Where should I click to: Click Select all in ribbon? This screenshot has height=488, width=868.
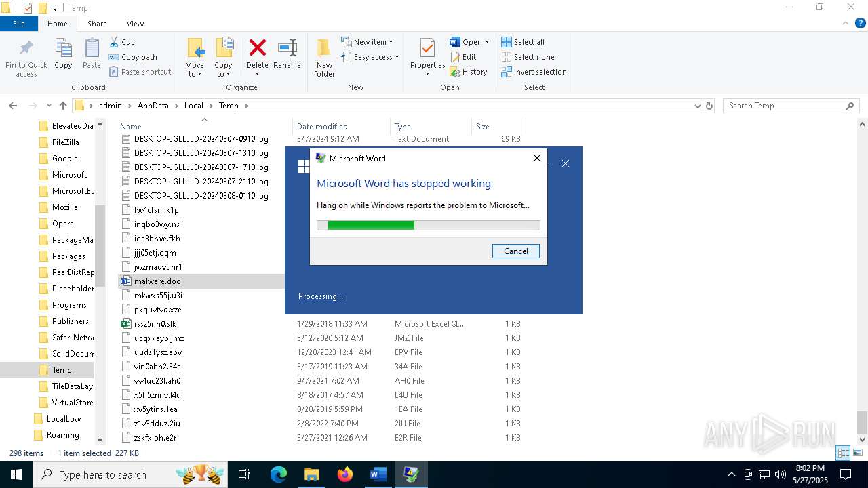point(523,42)
